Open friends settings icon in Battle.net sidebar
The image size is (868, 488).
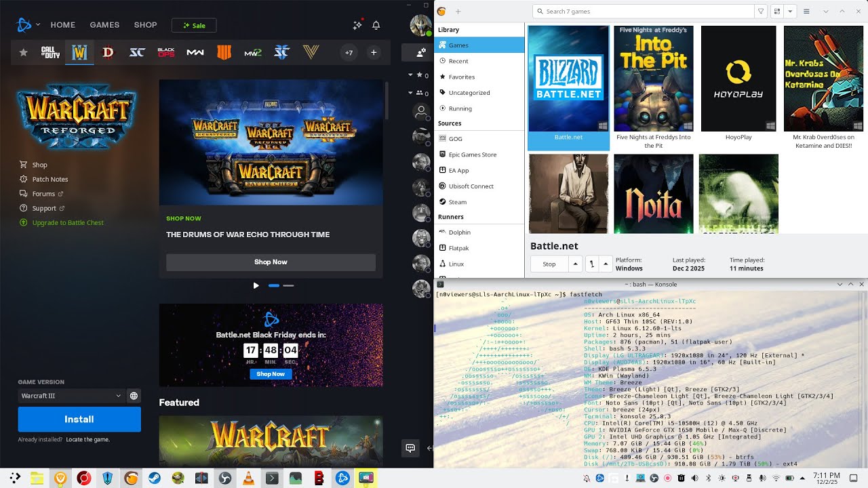[x=421, y=52]
